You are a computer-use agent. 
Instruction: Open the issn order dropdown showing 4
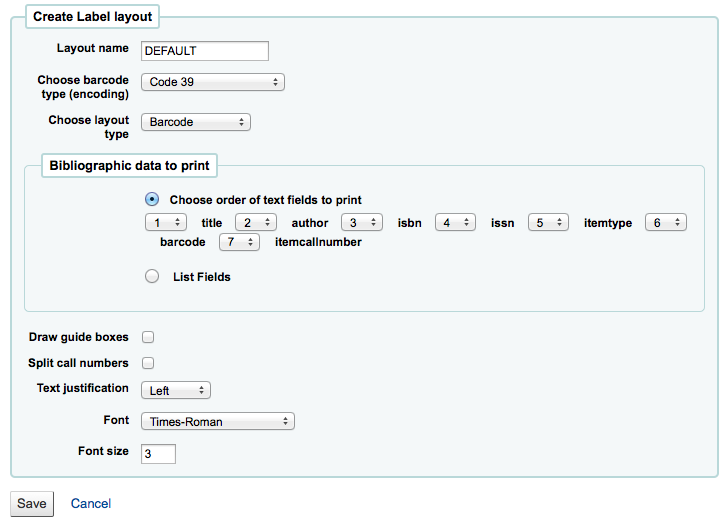click(x=456, y=223)
